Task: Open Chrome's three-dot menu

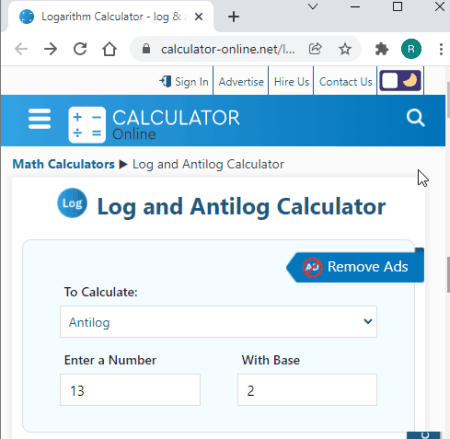Action: click(x=441, y=49)
